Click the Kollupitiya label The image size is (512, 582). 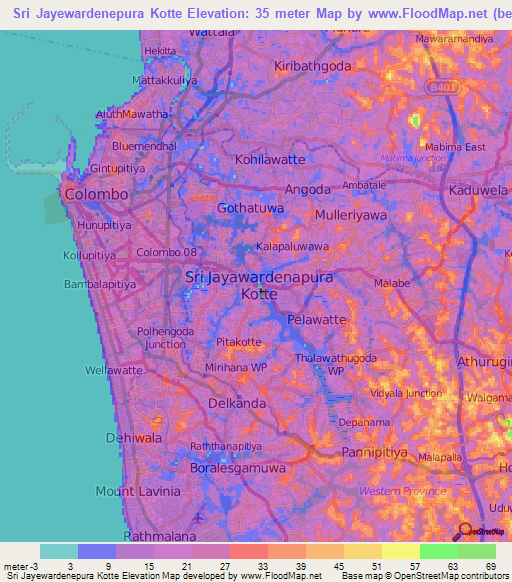pos(89,255)
